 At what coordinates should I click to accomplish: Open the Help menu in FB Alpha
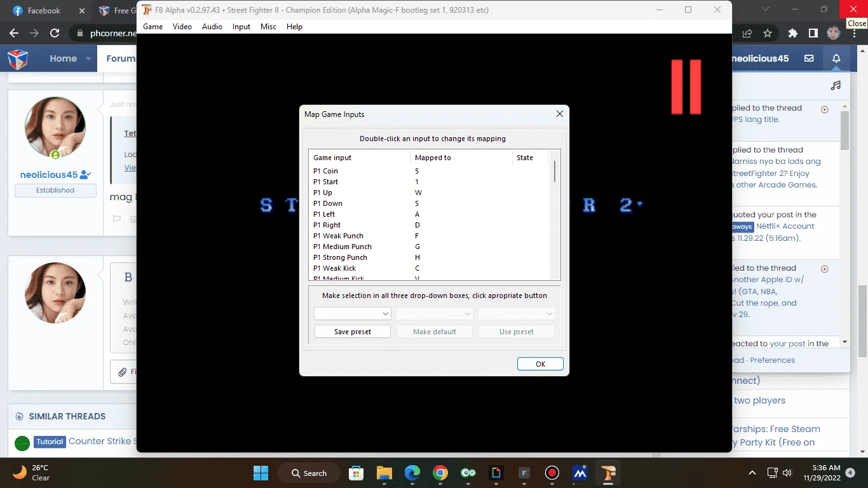[294, 27]
